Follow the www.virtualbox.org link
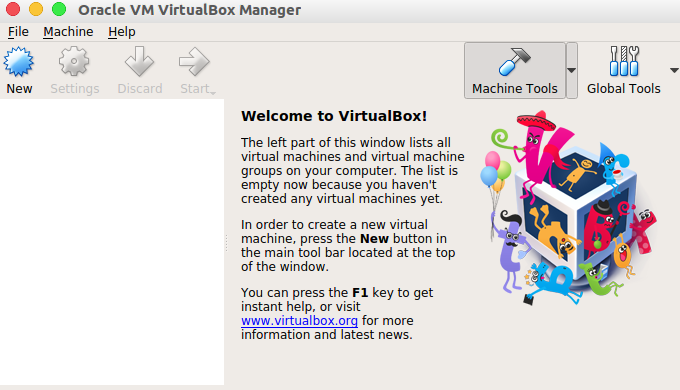Image resolution: width=680 pixels, height=390 pixels. click(x=299, y=321)
